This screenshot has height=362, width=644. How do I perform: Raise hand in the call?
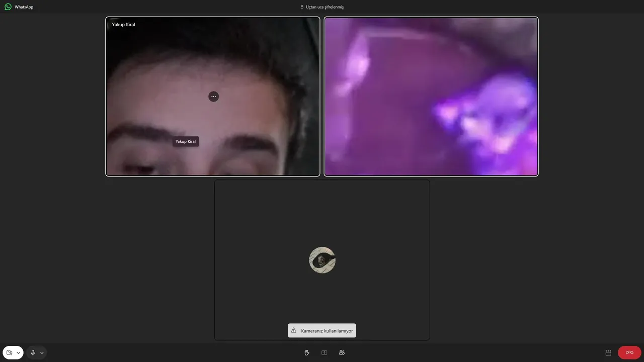point(307,352)
